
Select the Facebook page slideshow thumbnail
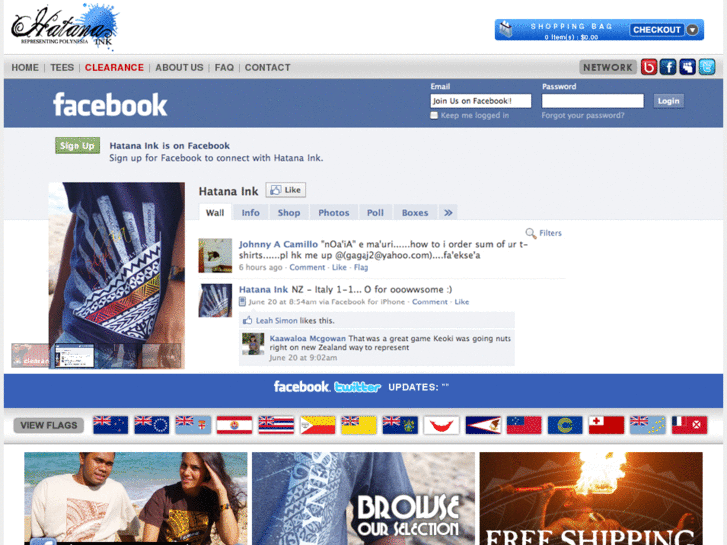(x=74, y=356)
